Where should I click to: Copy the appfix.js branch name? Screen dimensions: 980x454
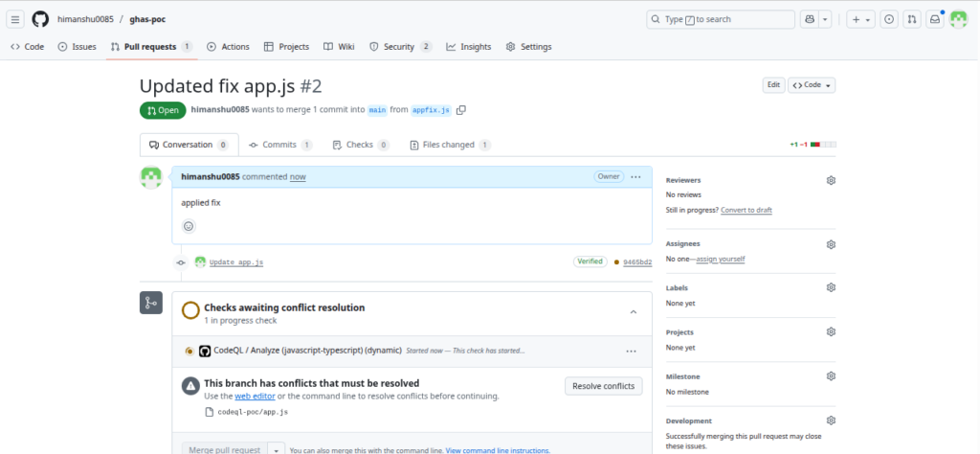coord(461,110)
